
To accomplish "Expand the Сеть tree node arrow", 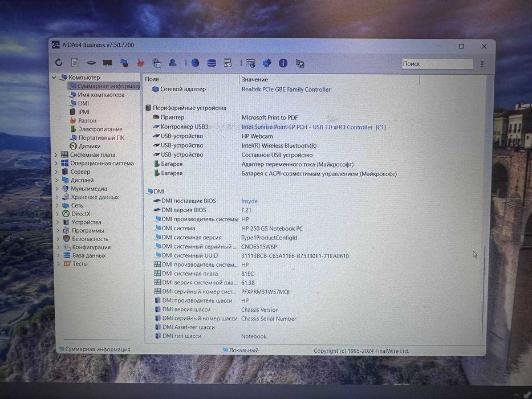I will pyautogui.click(x=57, y=205).
